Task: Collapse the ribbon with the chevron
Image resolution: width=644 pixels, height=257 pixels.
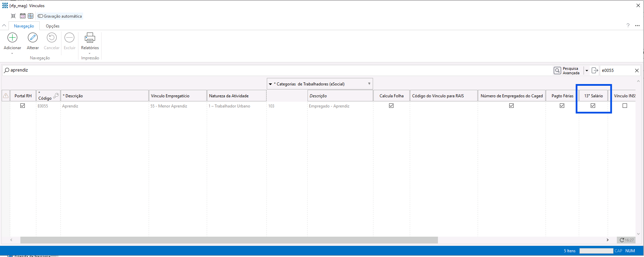Action: point(4,26)
